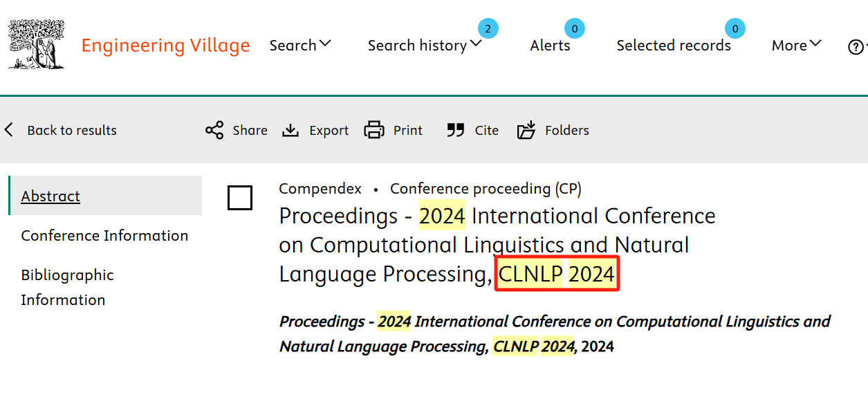The width and height of the screenshot is (868, 397).
Task: Click the Cite quotation marks icon
Action: pyautogui.click(x=455, y=130)
